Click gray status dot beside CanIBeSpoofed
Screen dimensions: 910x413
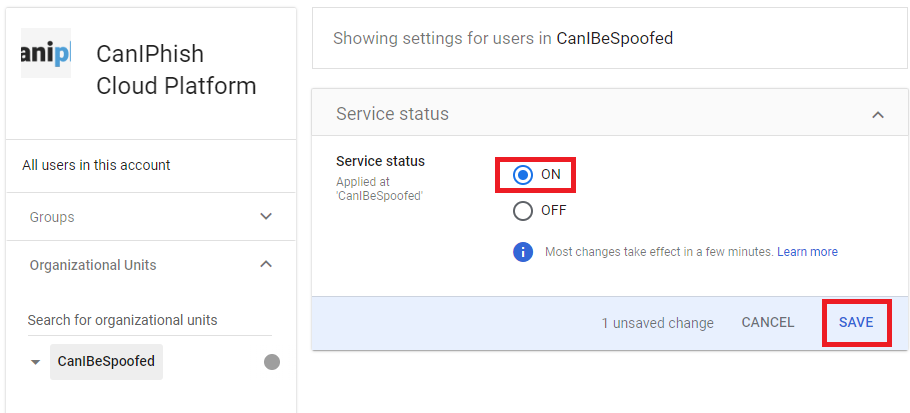tap(272, 362)
